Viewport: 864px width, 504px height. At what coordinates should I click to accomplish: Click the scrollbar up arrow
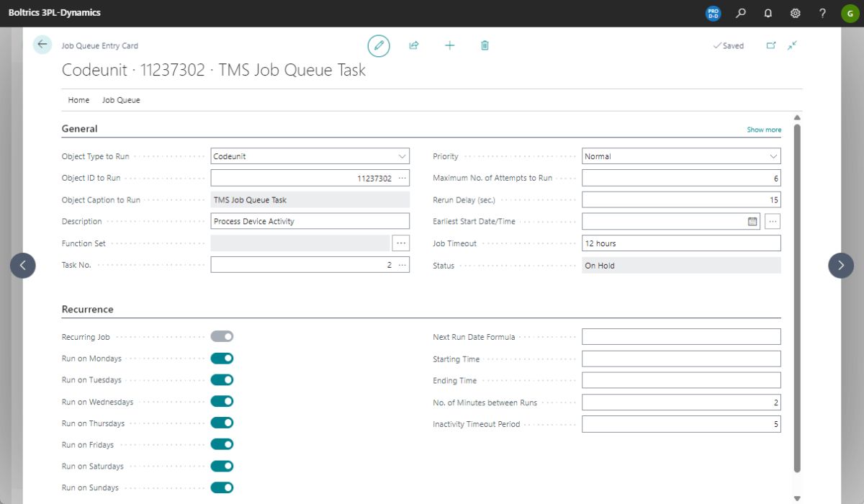tap(797, 117)
